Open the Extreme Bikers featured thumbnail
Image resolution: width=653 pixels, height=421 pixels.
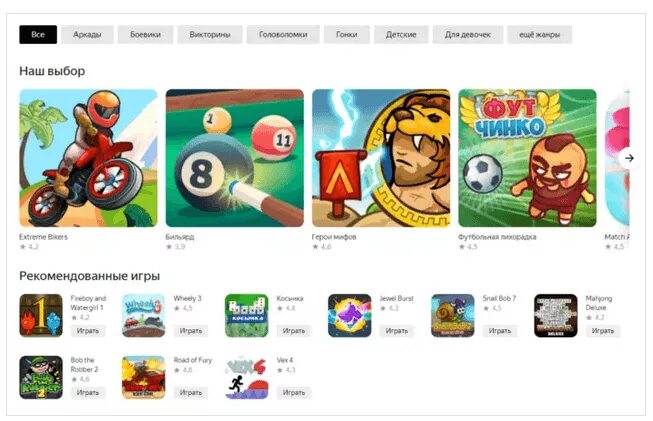[x=88, y=158]
